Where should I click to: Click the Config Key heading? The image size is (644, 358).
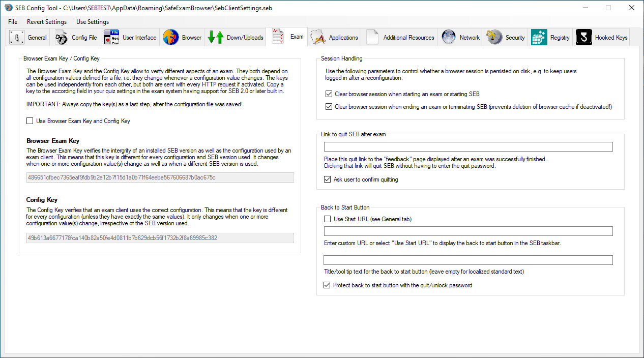pos(42,200)
